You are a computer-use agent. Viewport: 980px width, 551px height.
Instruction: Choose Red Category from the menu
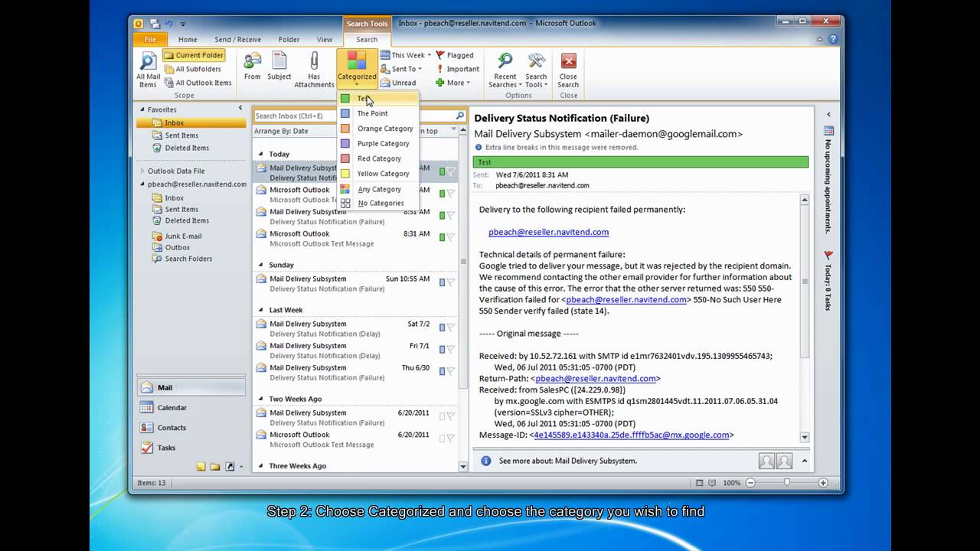[x=378, y=158]
